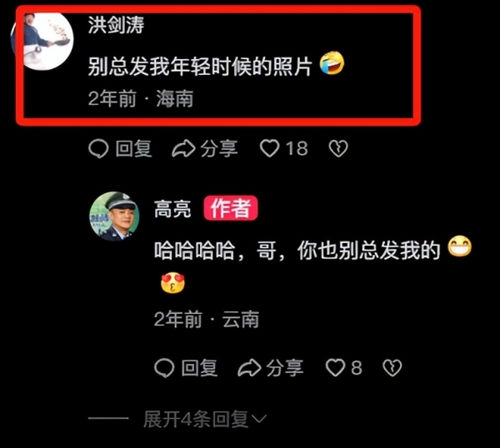
Task: Dislike the first comment via broken heart icon
Action: click(338, 149)
